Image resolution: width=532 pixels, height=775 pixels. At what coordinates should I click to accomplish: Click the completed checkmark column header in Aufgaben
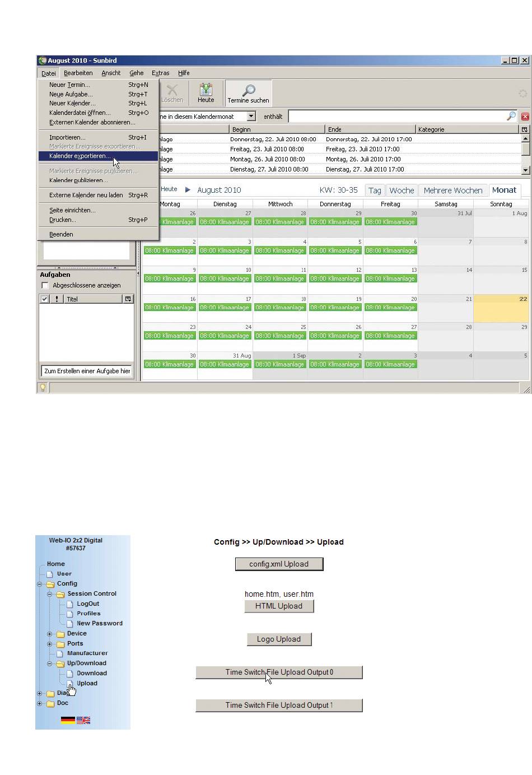45,299
